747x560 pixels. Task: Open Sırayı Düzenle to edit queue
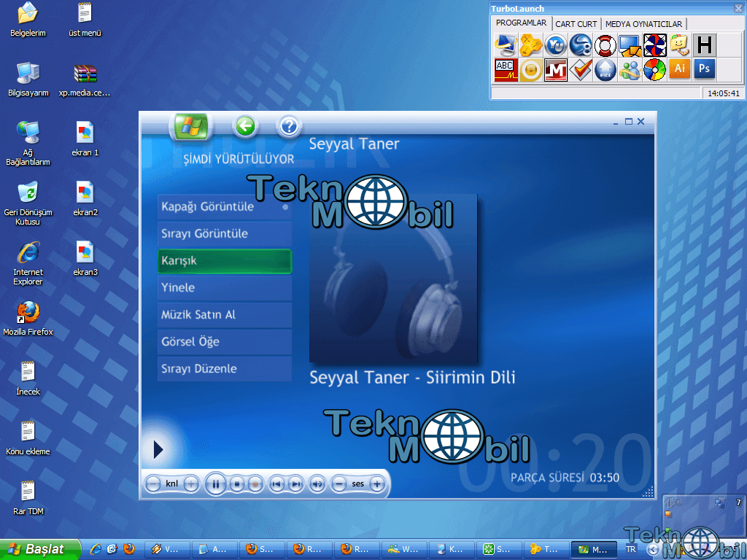point(225,368)
